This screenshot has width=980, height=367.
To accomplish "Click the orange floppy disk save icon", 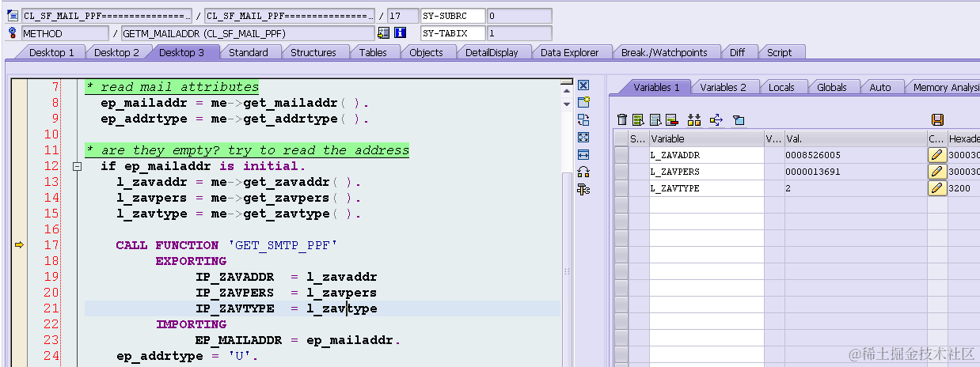I will pos(937,119).
